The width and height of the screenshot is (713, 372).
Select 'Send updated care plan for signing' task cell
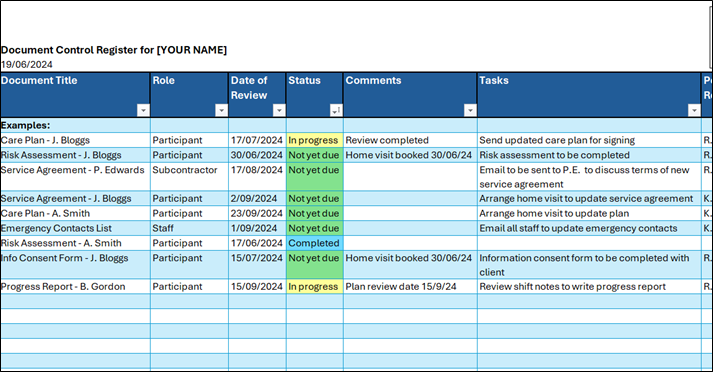pyautogui.click(x=589, y=140)
